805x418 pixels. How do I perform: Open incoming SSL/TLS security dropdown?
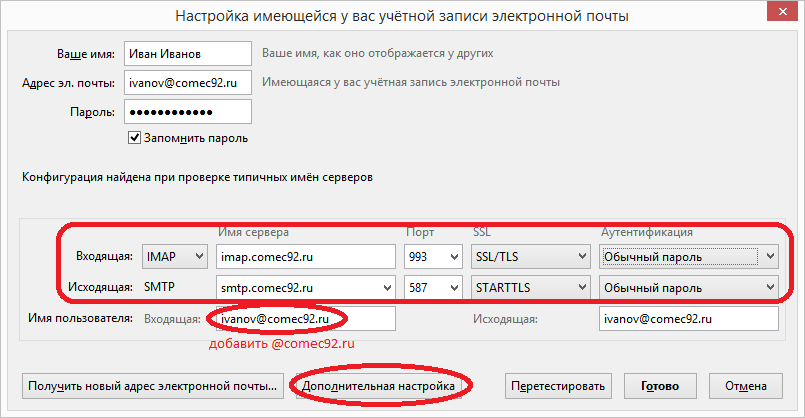(530, 257)
